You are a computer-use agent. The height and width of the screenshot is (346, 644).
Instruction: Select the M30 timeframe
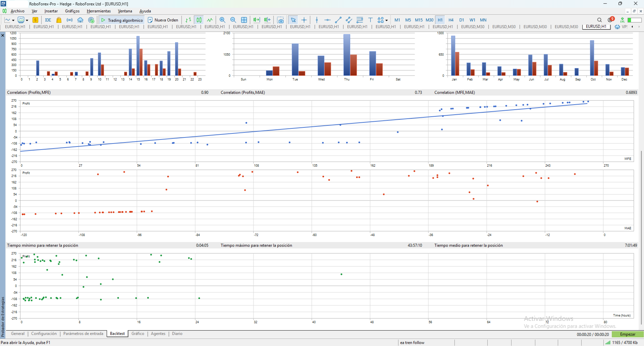pyautogui.click(x=429, y=20)
